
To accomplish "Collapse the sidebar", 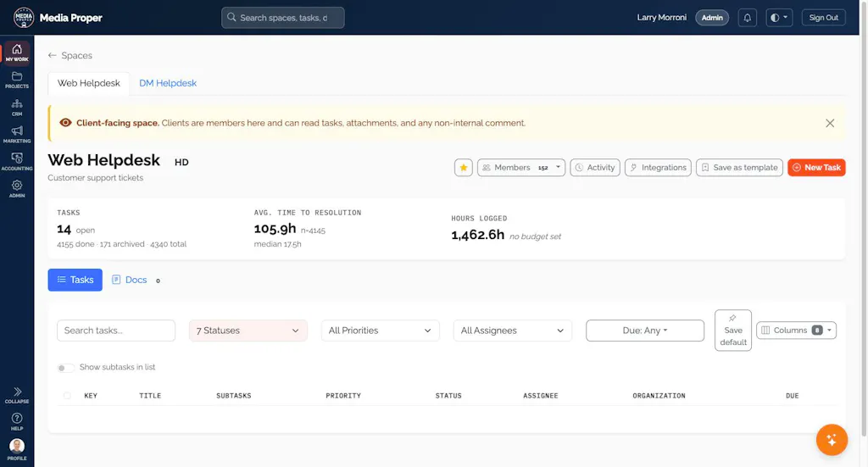I will (17, 395).
